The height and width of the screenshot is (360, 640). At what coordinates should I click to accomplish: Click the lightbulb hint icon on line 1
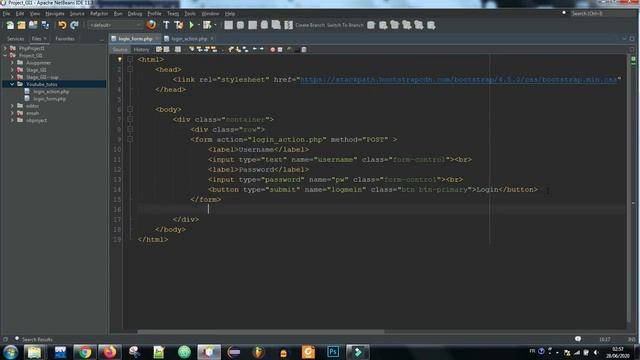click(x=120, y=59)
